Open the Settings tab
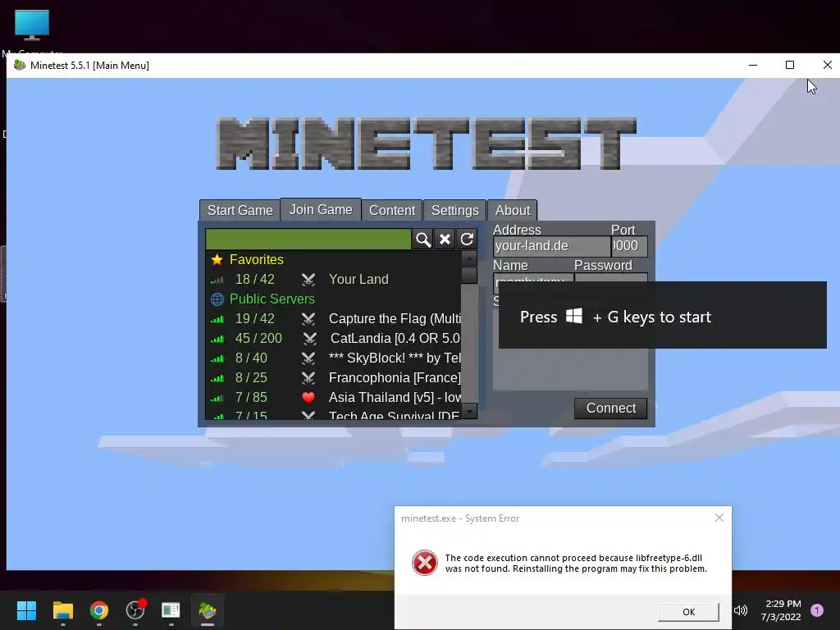840x630 pixels. [x=454, y=210]
